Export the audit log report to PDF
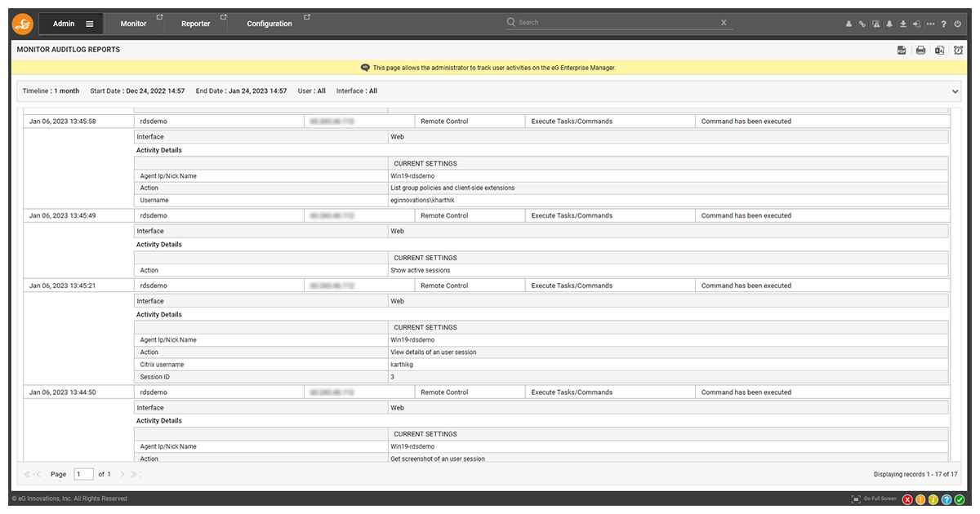The height and width of the screenshot is (514, 980). (902, 51)
